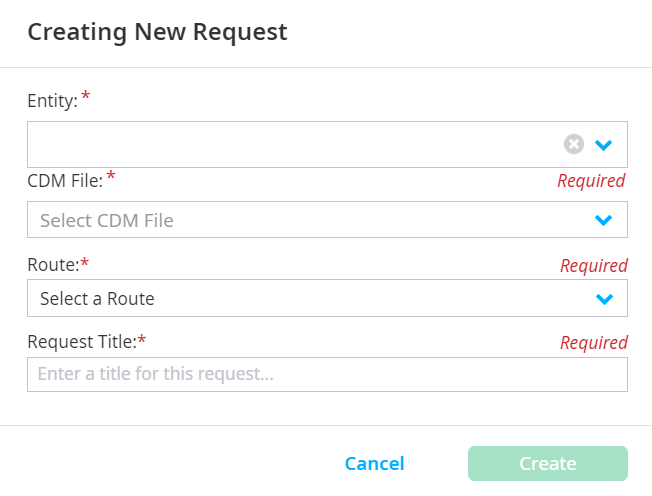Click the Route field label
652x496 pixels.
pyautogui.click(x=53, y=265)
